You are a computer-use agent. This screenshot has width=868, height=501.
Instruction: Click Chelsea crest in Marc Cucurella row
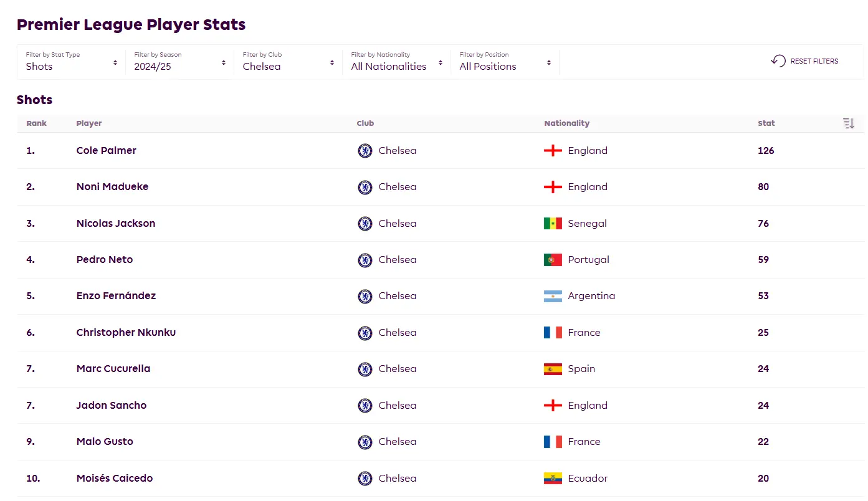365,369
